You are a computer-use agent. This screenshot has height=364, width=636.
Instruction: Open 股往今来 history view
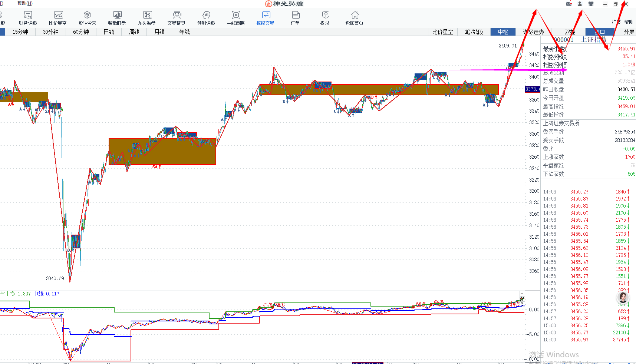click(x=87, y=18)
